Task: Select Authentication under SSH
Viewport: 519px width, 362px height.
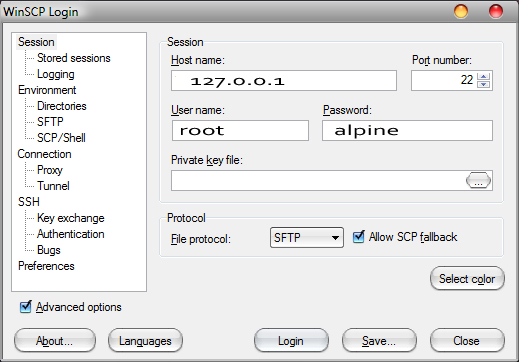Action: click(71, 234)
